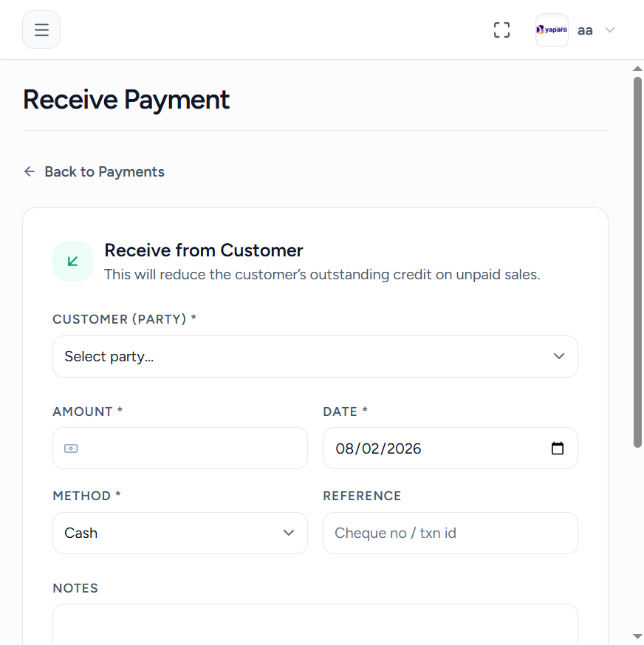Expand the aa user account menu

pos(610,30)
